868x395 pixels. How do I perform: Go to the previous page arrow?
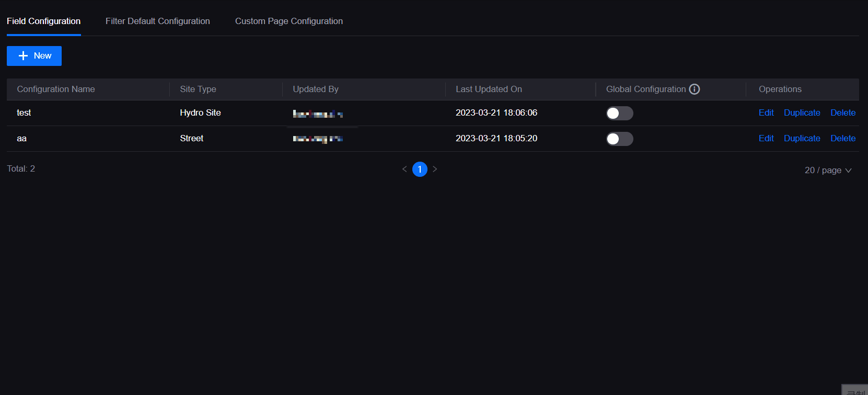pyautogui.click(x=404, y=169)
